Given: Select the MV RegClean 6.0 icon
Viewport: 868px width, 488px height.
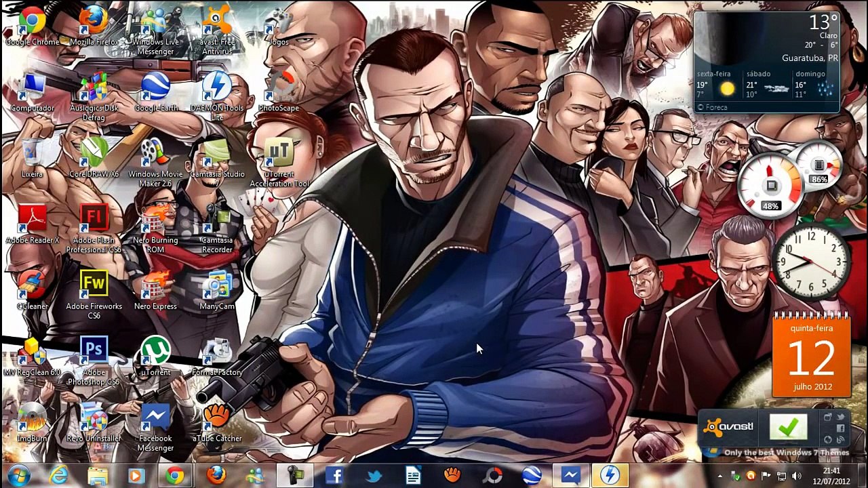Looking at the screenshot, I should pos(32,357).
